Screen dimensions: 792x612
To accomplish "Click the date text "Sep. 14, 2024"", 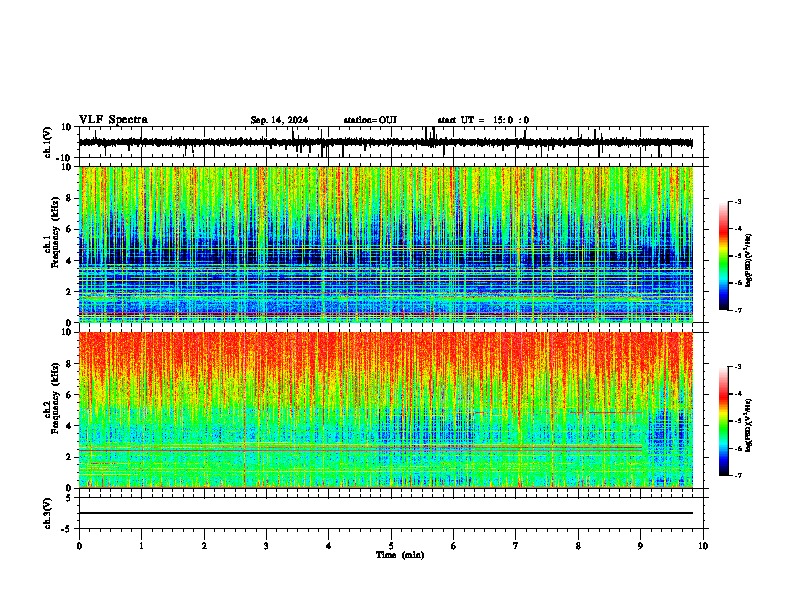I will coord(279,120).
